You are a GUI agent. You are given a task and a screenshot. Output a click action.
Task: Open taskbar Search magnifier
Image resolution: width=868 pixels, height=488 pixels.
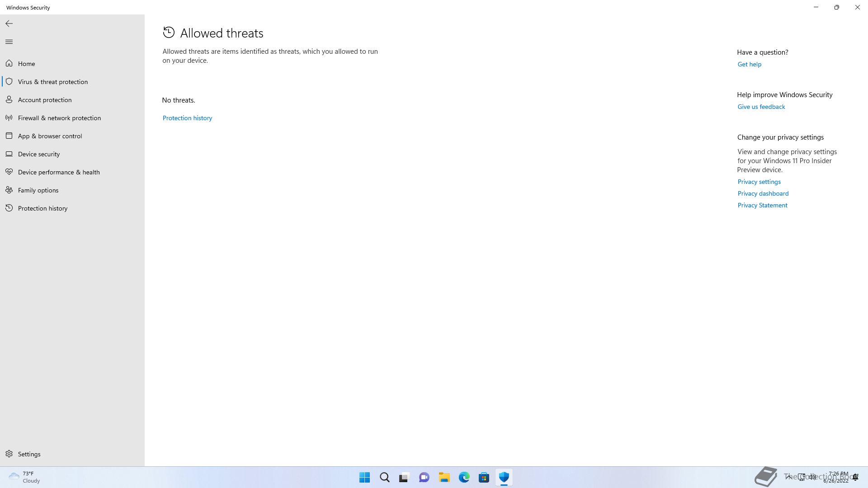(385, 477)
